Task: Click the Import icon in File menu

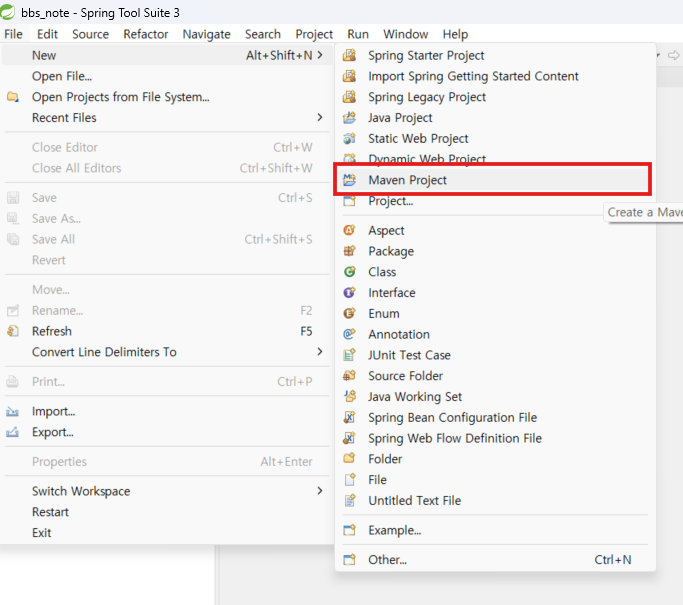Action: click(x=13, y=411)
